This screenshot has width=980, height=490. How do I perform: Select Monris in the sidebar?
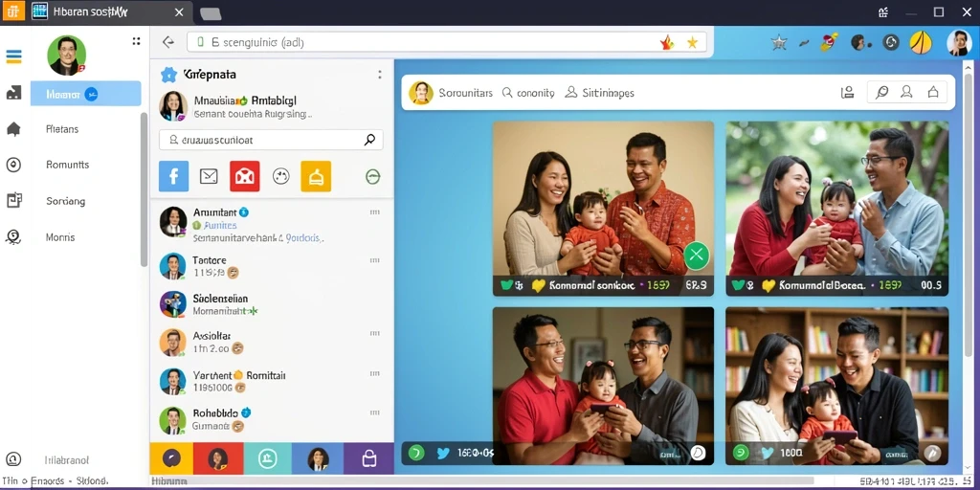tap(60, 237)
